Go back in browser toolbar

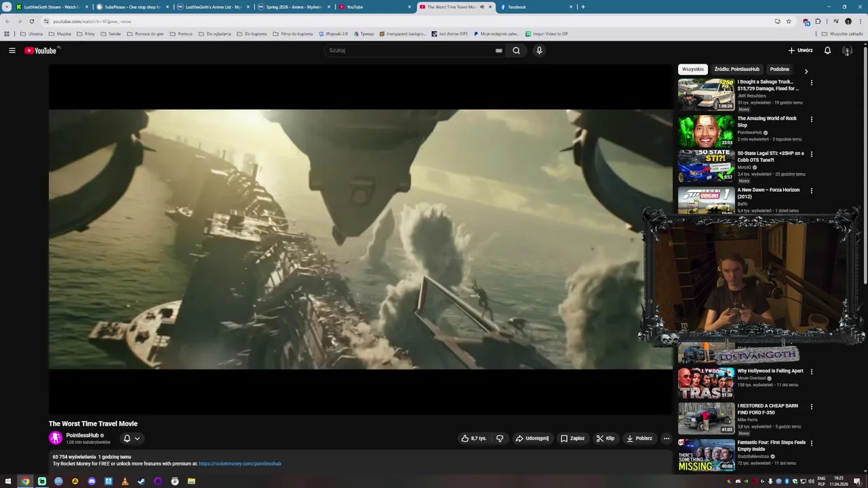7,21
